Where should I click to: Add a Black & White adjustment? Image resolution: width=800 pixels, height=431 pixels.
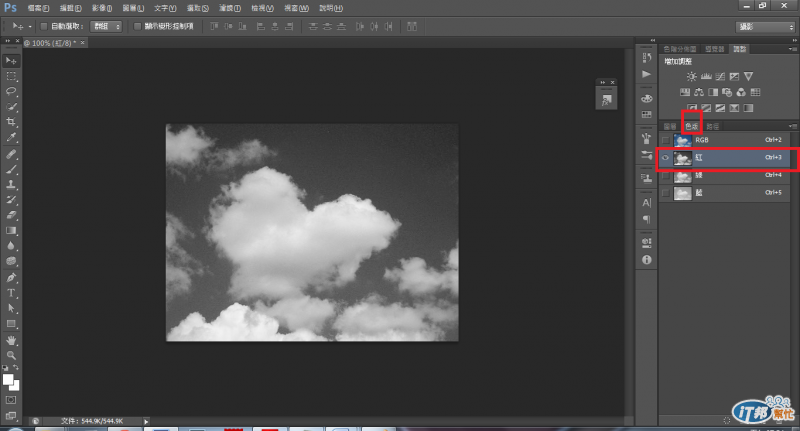tap(713, 92)
